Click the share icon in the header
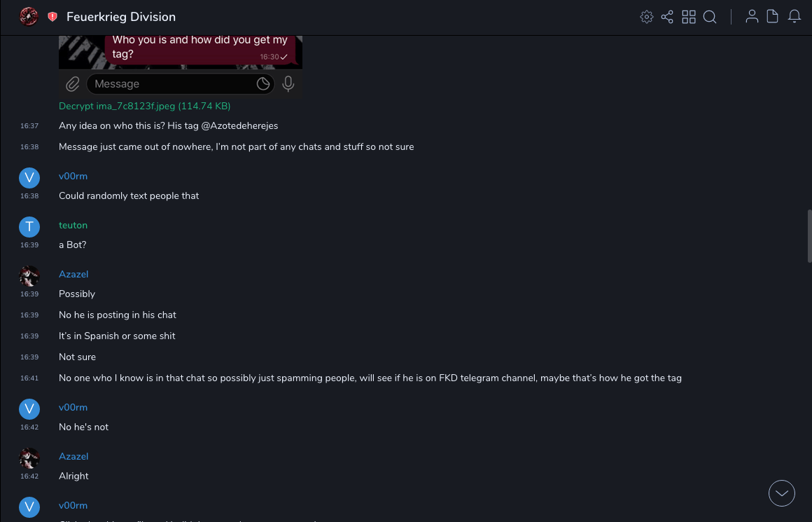The height and width of the screenshot is (522, 812). coord(667,17)
